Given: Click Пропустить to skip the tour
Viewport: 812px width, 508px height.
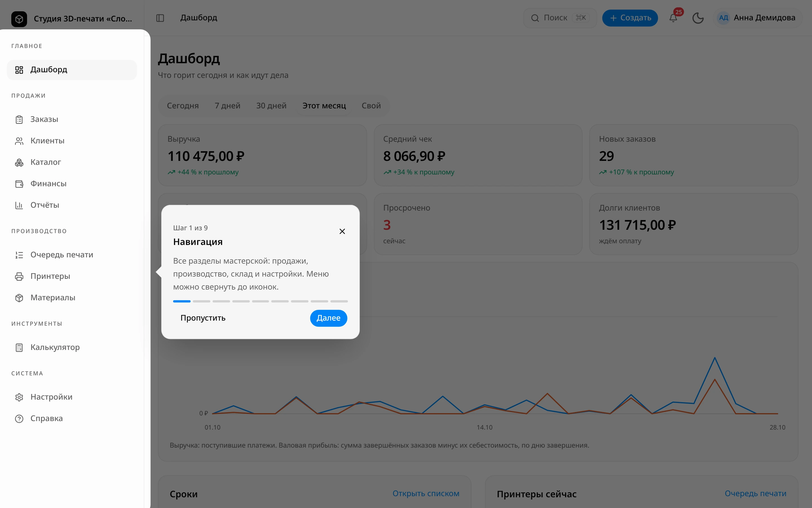Looking at the screenshot, I should pos(203,318).
